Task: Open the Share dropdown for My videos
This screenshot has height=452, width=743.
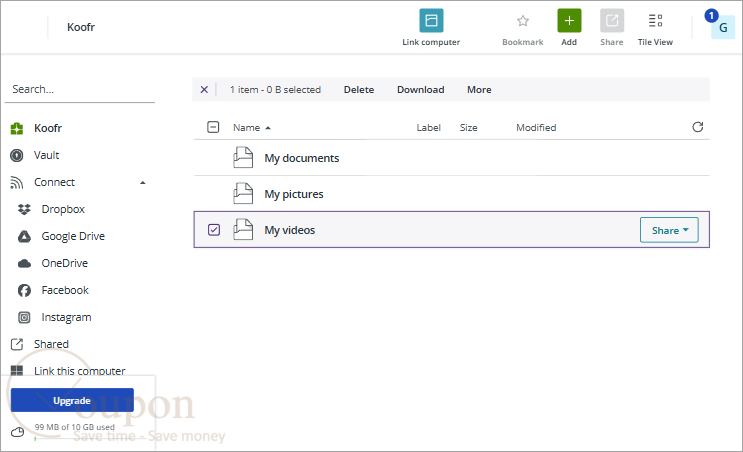Action: 669,230
